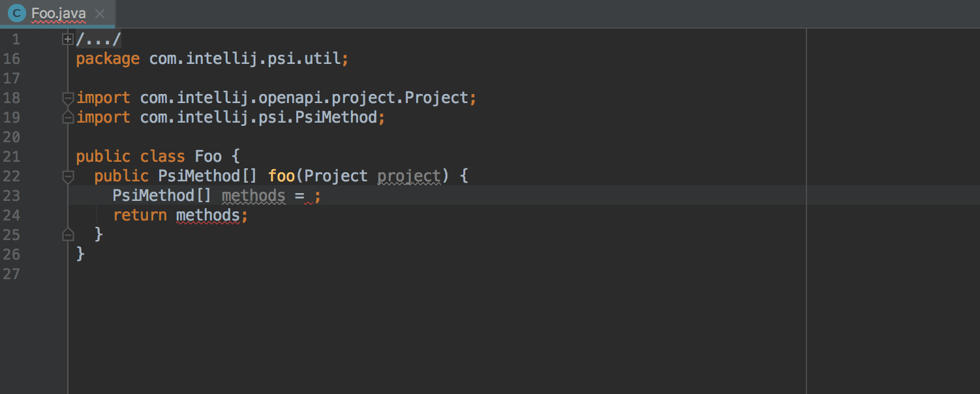
Task: Click the fold end marker at line 19
Action: click(x=67, y=117)
